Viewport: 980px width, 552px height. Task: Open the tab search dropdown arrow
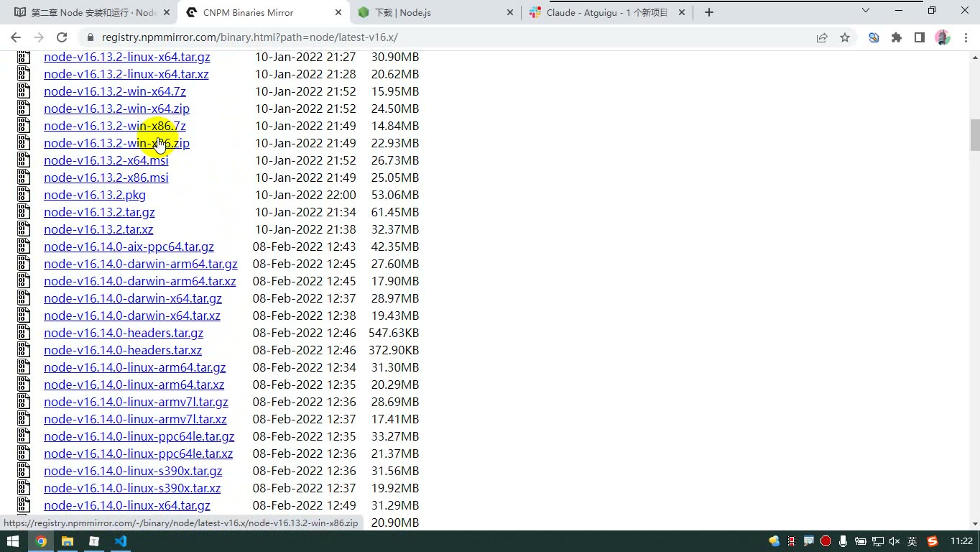tap(866, 11)
